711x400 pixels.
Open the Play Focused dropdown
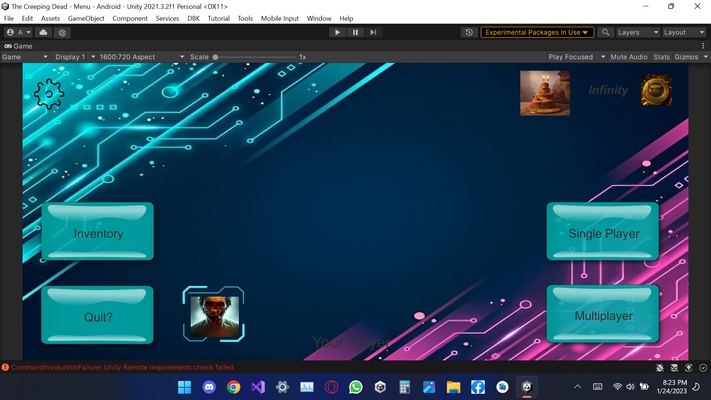[576, 57]
